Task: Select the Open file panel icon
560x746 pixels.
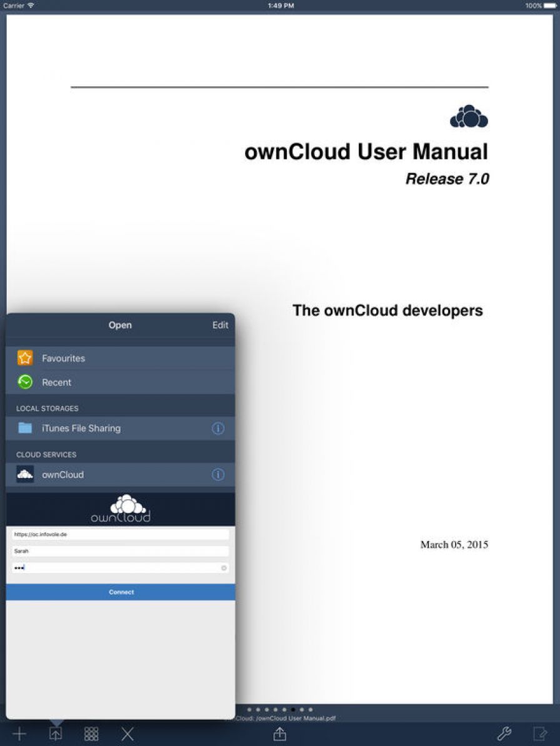Action: click(x=55, y=734)
